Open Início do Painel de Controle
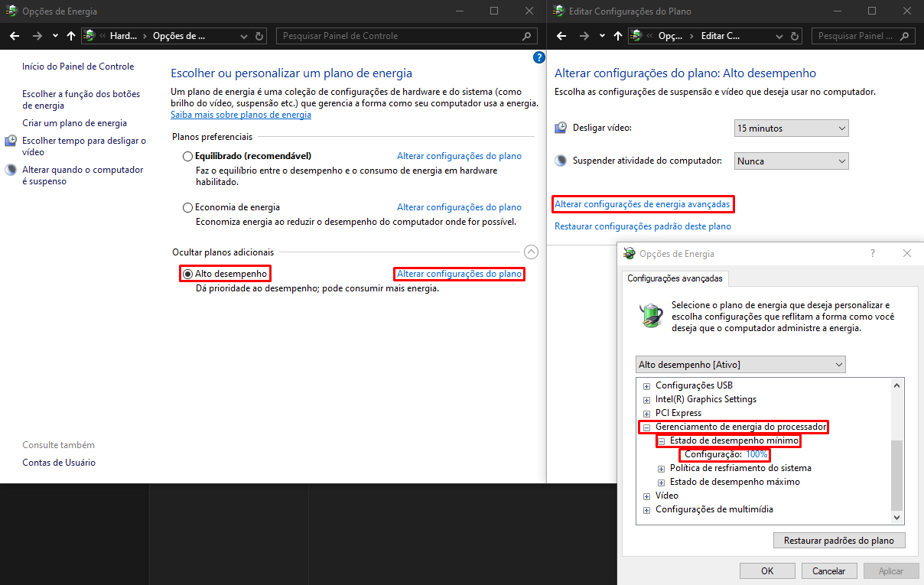Viewport: 924px width, 585px height. (78, 67)
